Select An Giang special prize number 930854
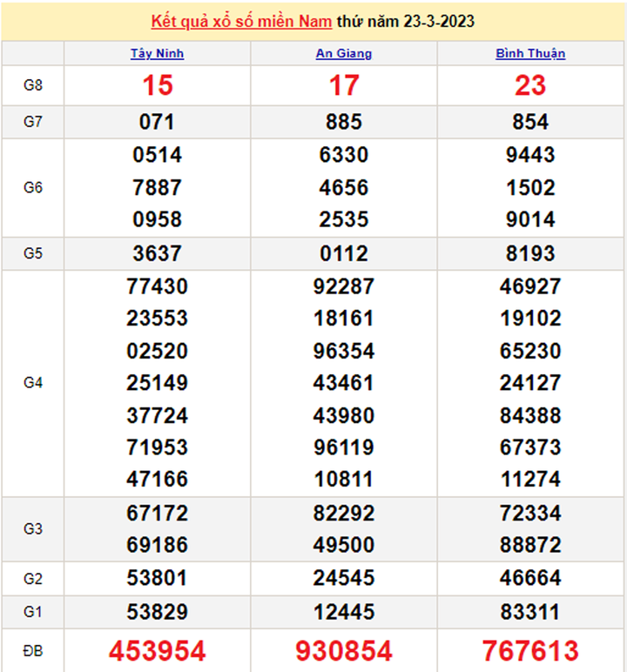The height and width of the screenshot is (672, 627). [x=344, y=650]
